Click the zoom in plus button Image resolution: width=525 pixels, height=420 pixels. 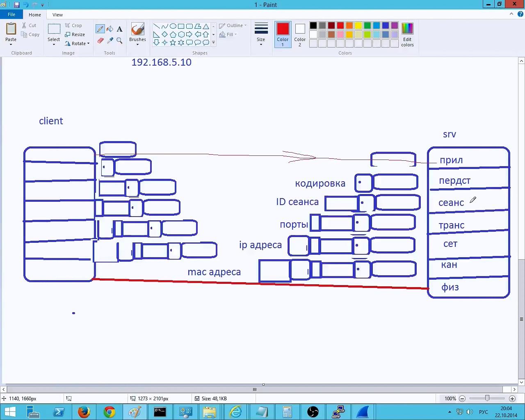512,398
